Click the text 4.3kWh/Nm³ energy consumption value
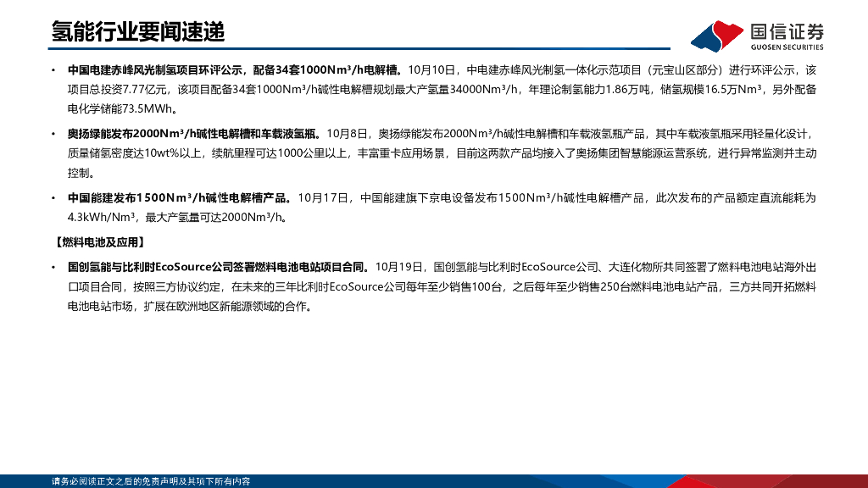Viewport: 868px width, 488px height. [101, 218]
